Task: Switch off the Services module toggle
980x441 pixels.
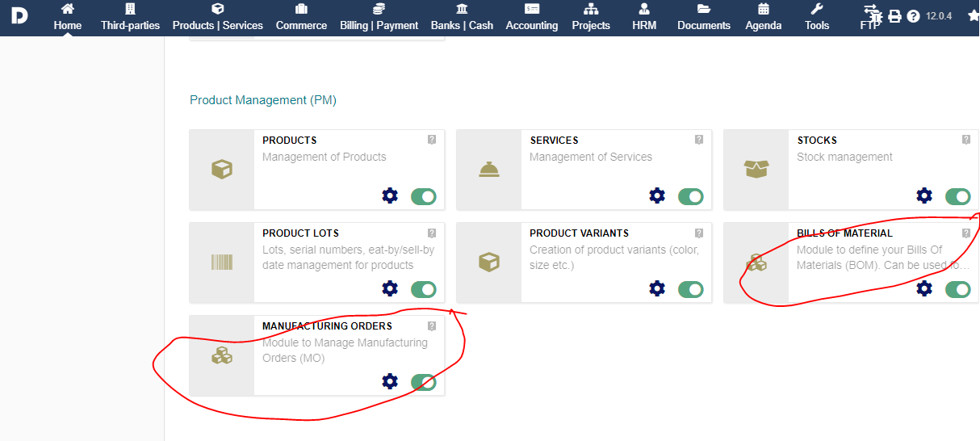Action: [x=691, y=196]
